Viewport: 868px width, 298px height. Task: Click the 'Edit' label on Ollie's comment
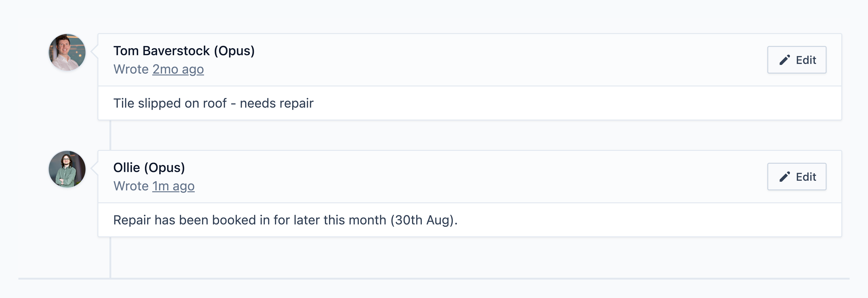coord(806,177)
